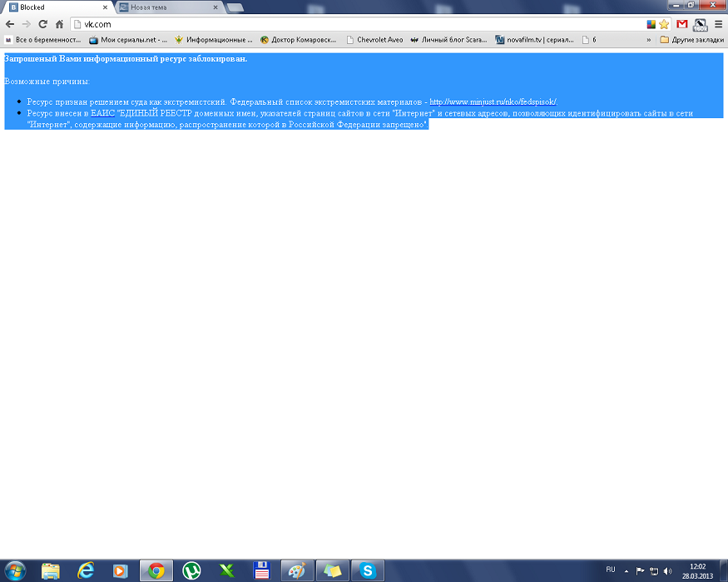Image resolution: width=728 pixels, height=582 pixels.
Task: Reload the vk.com page
Action: point(42,24)
